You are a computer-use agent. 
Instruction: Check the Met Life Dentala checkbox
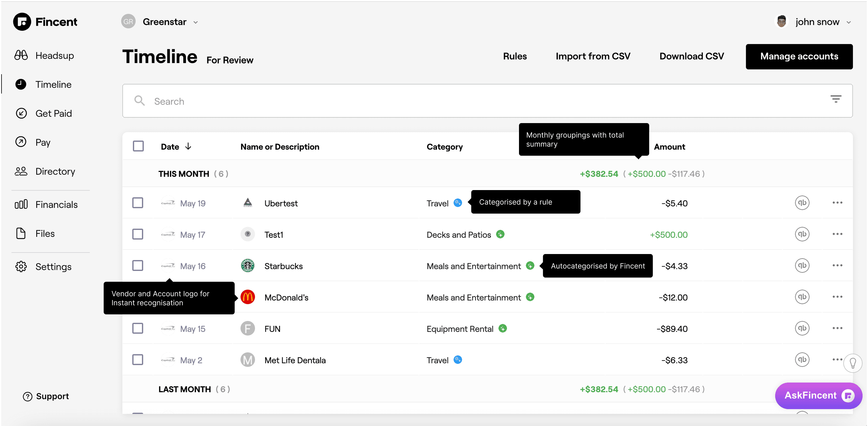click(x=137, y=360)
